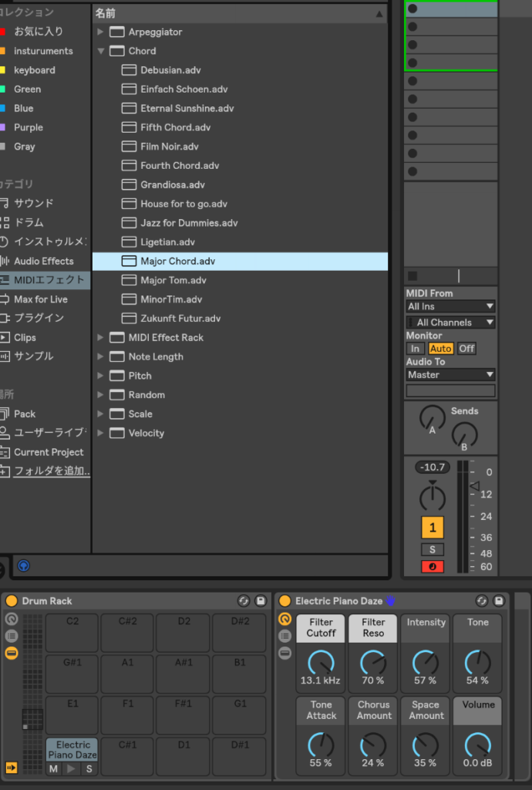The width and height of the screenshot is (532, 790).
Task: Toggle the Drum Rack device power button
Action: tap(12, 601)
